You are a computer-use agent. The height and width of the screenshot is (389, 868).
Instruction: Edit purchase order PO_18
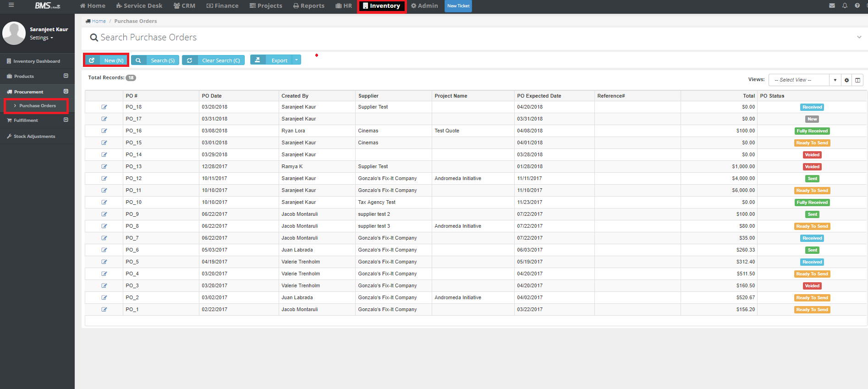[x=104, y=107]
